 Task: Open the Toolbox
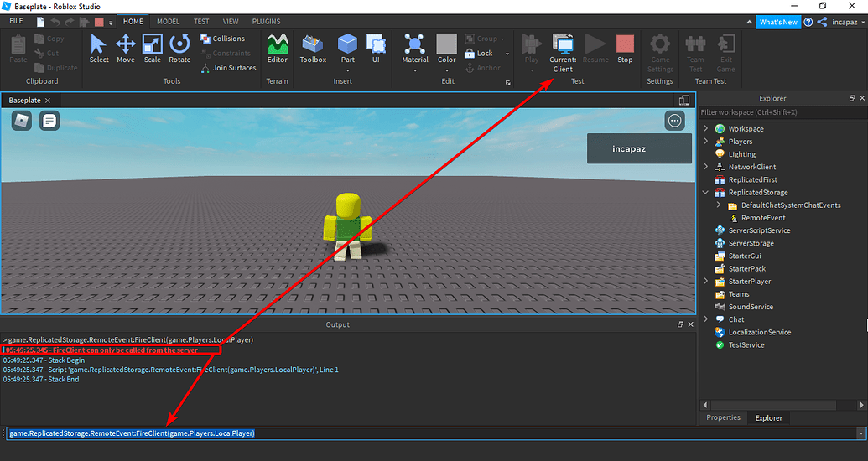click(x=313, y=49)
